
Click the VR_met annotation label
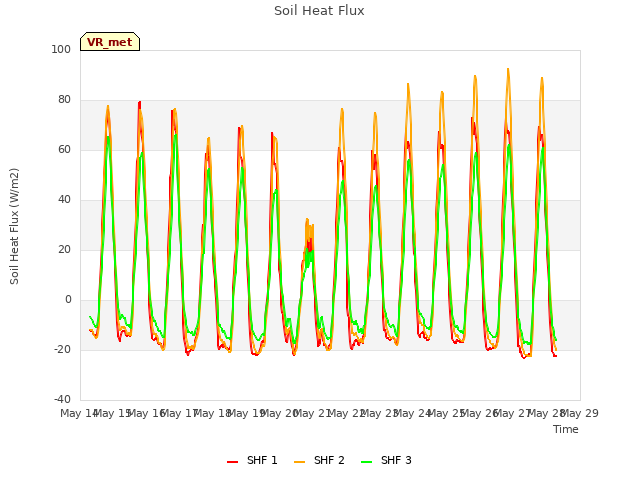[x=110, y=42]
